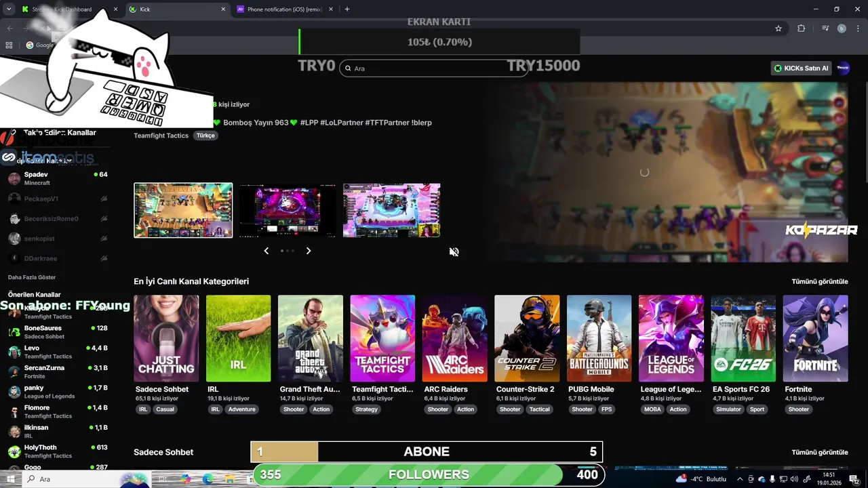Open the Windows Start menu
Image resolution: width=868 pixels, height=488 pixels.
11,479
